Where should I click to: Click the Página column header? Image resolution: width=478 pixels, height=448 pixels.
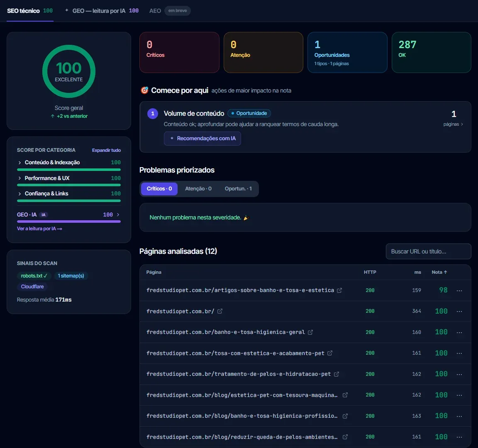click(154, 272)
